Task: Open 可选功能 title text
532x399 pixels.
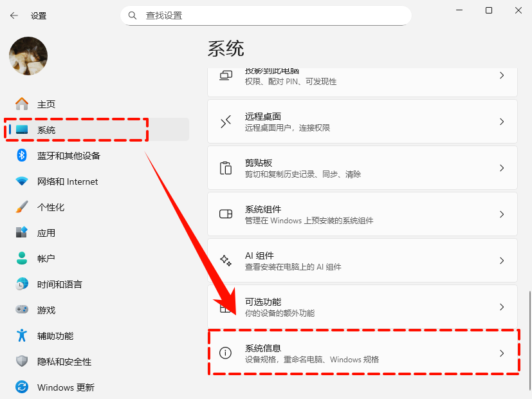Action: [x=263, y=302]
